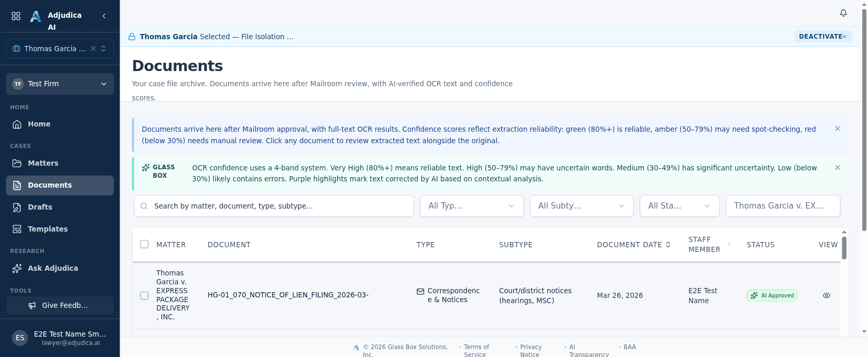
Task: Open Drafts in the sidebar
Action: [x=60, y=208]
